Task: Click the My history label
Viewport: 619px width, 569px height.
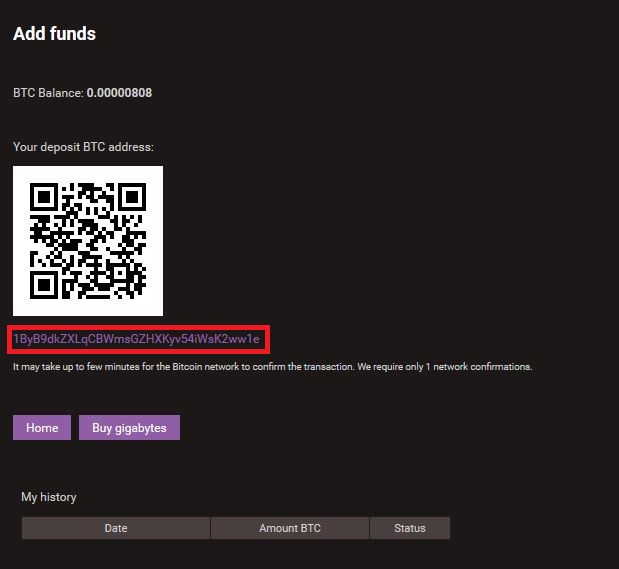Action: 49,497
